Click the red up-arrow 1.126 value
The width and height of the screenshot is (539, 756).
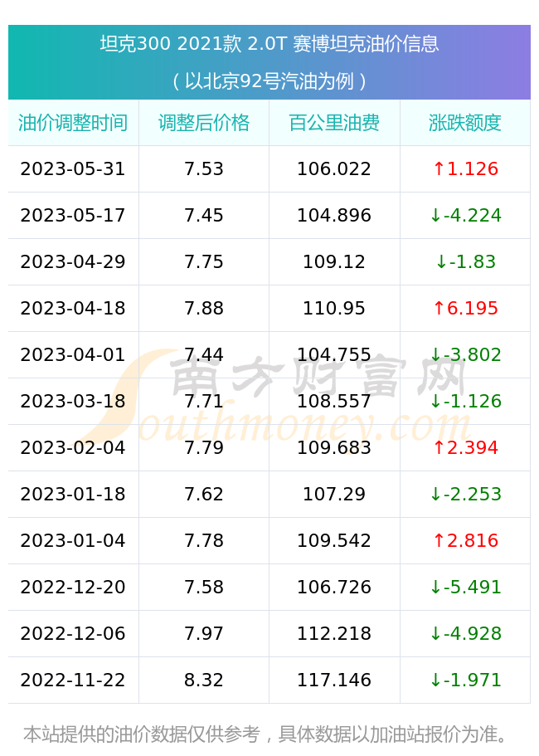465,169
